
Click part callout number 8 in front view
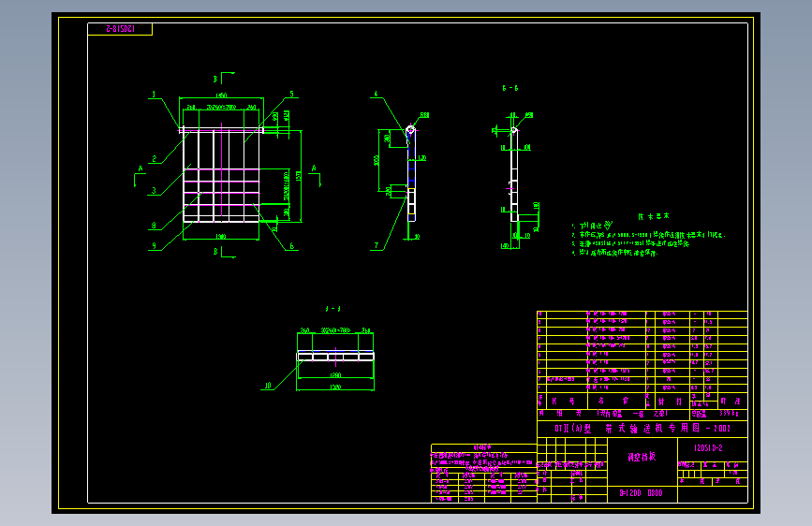154,226
